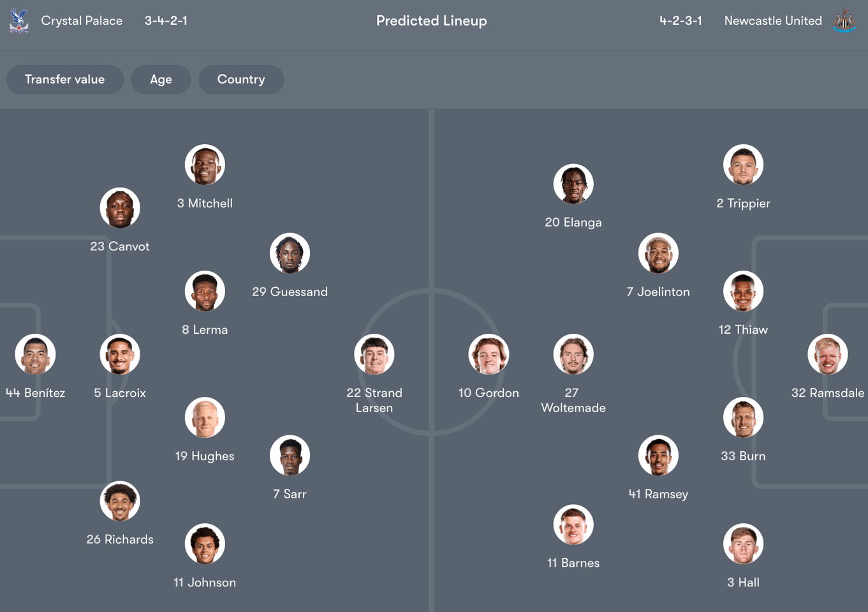
Task: Click the label for 5 Lacroix
Action: point(119,392)
